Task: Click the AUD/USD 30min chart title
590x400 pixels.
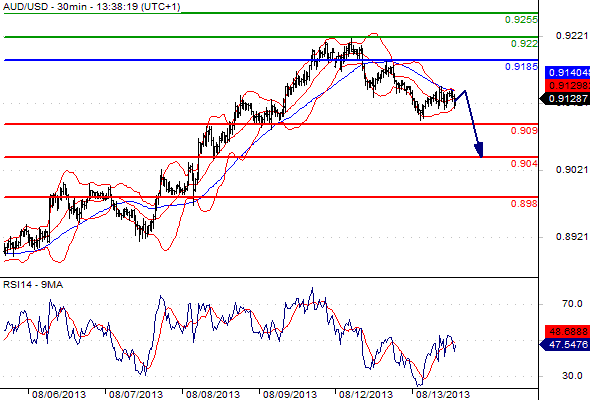Action: (x=91, y=7)
